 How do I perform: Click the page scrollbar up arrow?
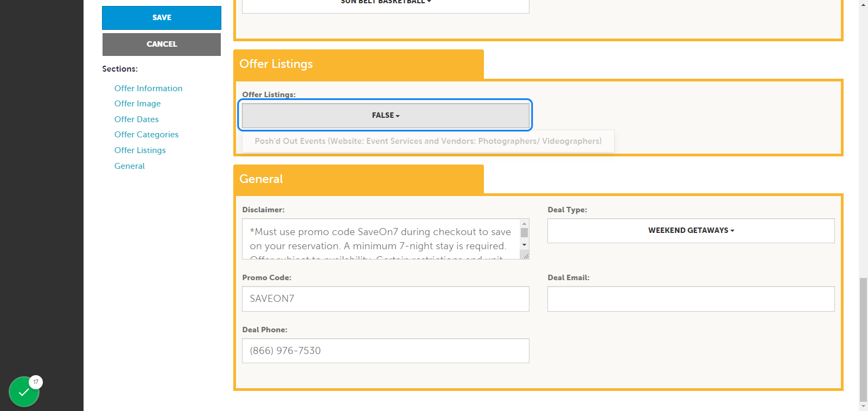click(863, 4)
